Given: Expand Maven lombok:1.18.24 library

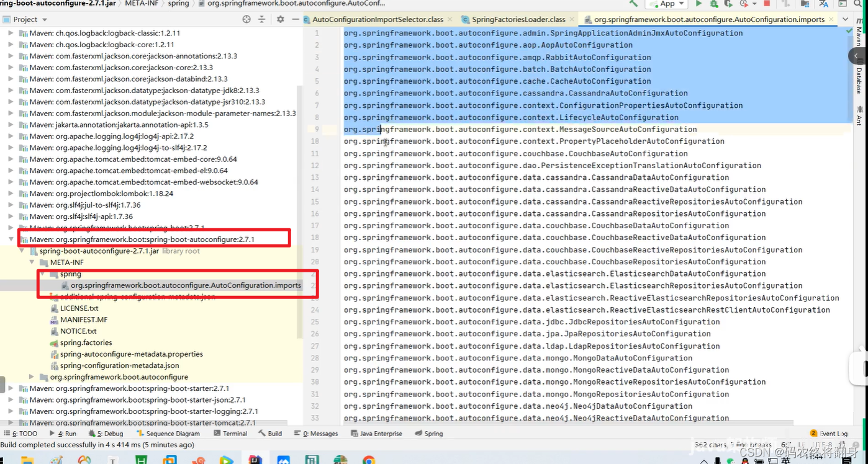Looking at the screenshot, I should point(11,193).
